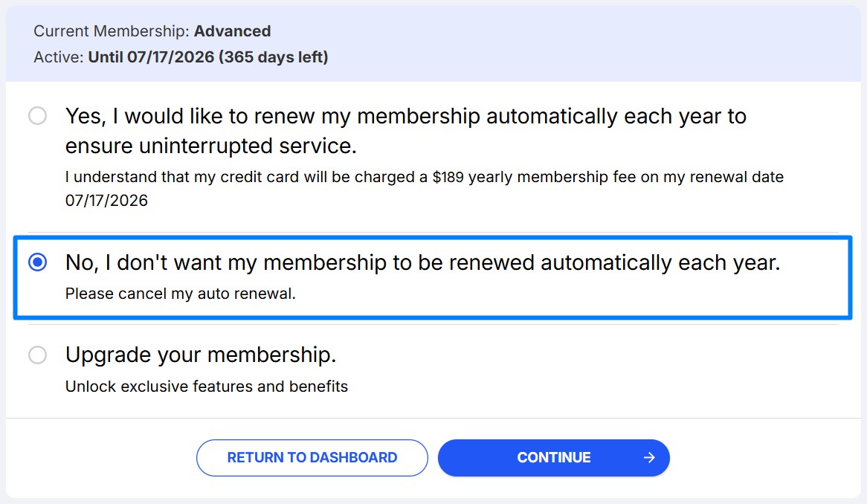The height and width of the screenshot is (504, 867).
Task: Click the 'Active:' status label
Action: pos(59,57)
